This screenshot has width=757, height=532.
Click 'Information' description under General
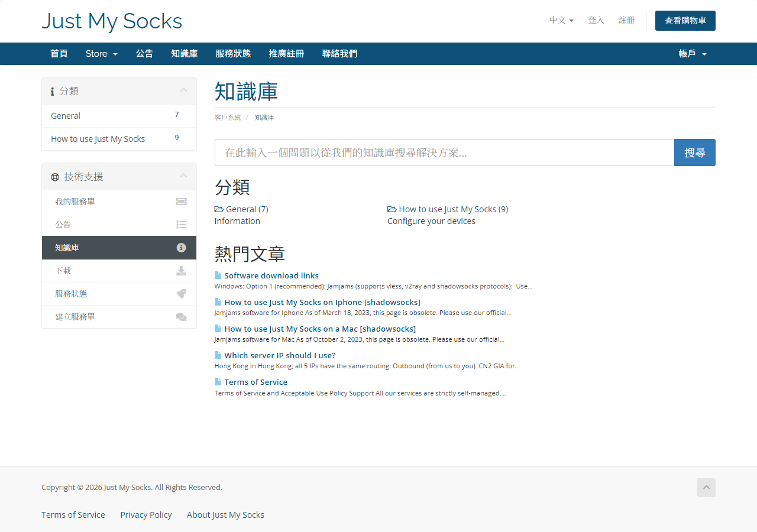pos(237,221)
